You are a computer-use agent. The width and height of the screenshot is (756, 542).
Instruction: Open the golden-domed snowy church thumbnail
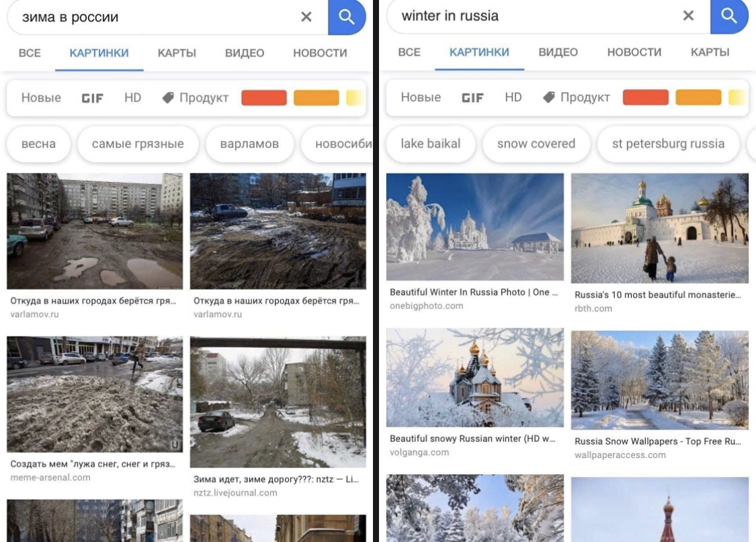[x=474, y=377]
